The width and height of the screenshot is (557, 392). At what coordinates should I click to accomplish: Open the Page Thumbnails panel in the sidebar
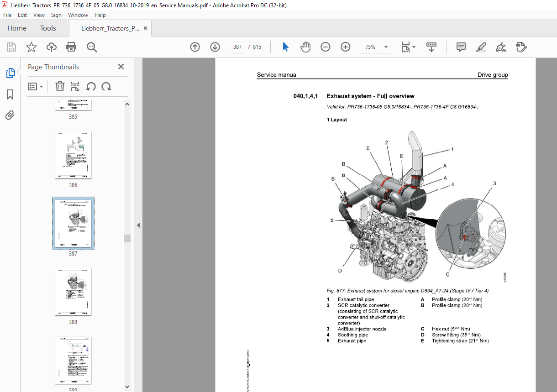(x=10, y=73)
